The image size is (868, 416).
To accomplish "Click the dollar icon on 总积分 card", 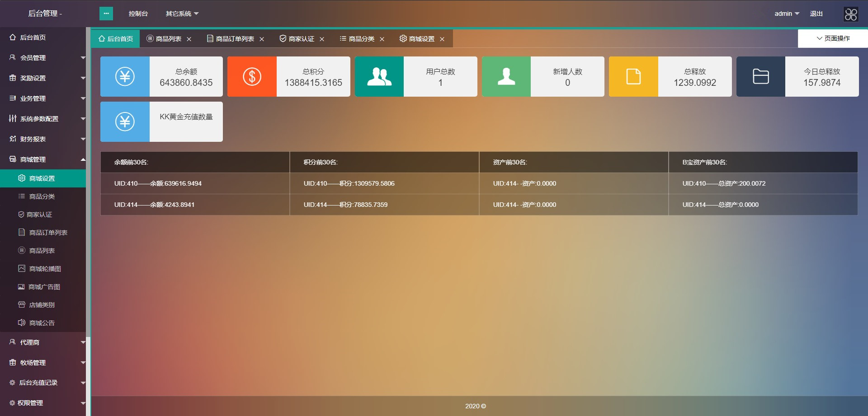I will pos(252,77).
